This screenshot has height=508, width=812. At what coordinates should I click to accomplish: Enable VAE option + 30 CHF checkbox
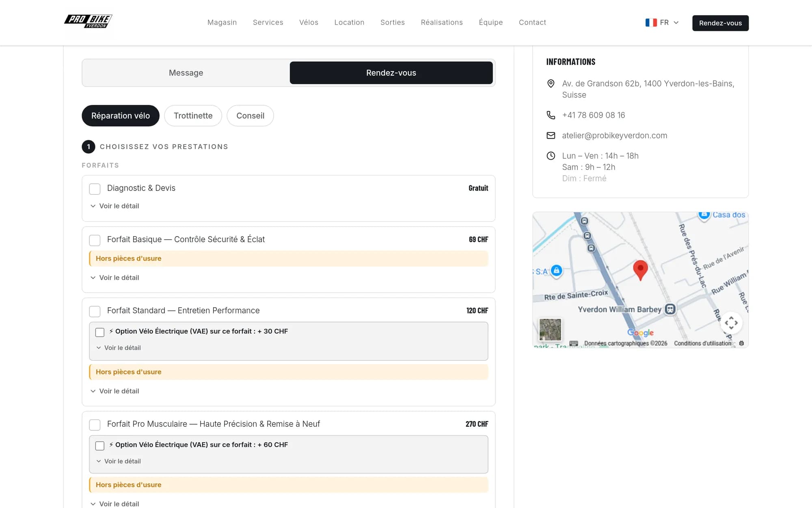point(100,332)
